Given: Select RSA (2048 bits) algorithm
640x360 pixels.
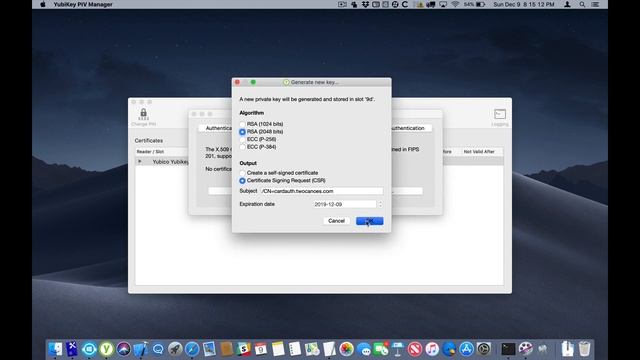Looking at the screenshot, I should pos(242,132).
